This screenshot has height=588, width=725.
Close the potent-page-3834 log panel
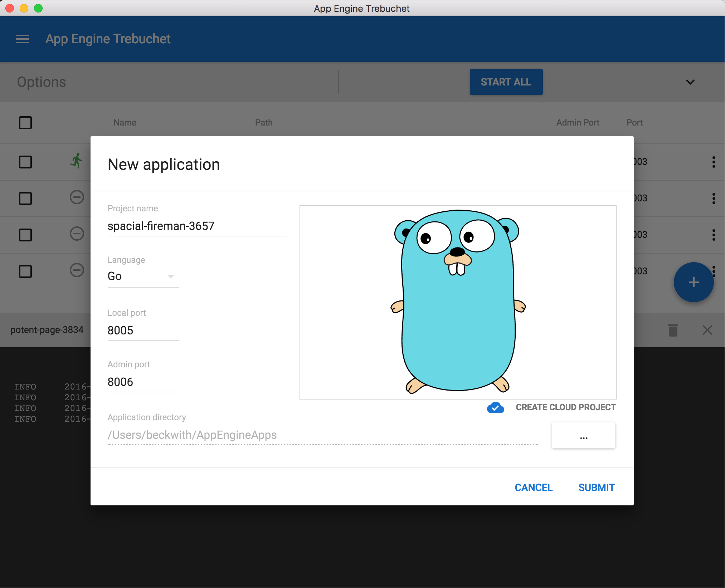click(707, 330)
